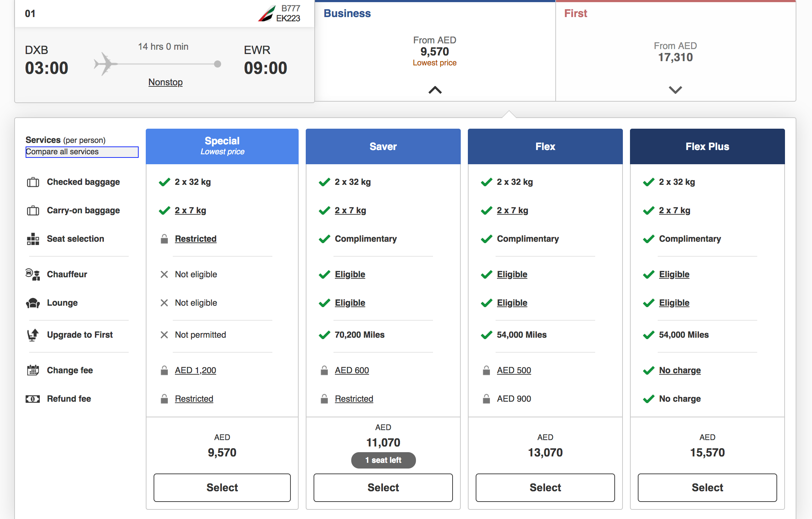Viewport: 812px width, 519px height.
Task: Collapse the Business fare details chevron
Action: (434, 90)
